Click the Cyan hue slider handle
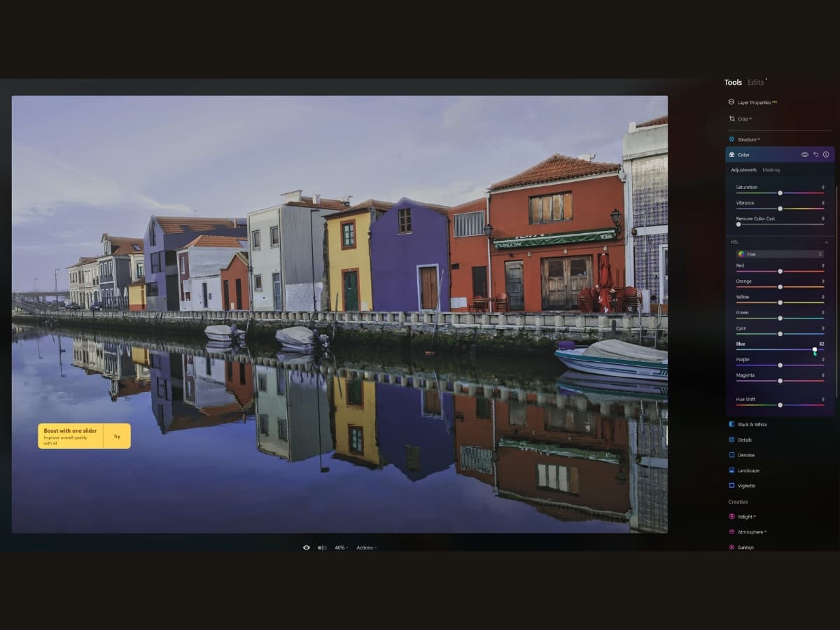 [780, 333]
